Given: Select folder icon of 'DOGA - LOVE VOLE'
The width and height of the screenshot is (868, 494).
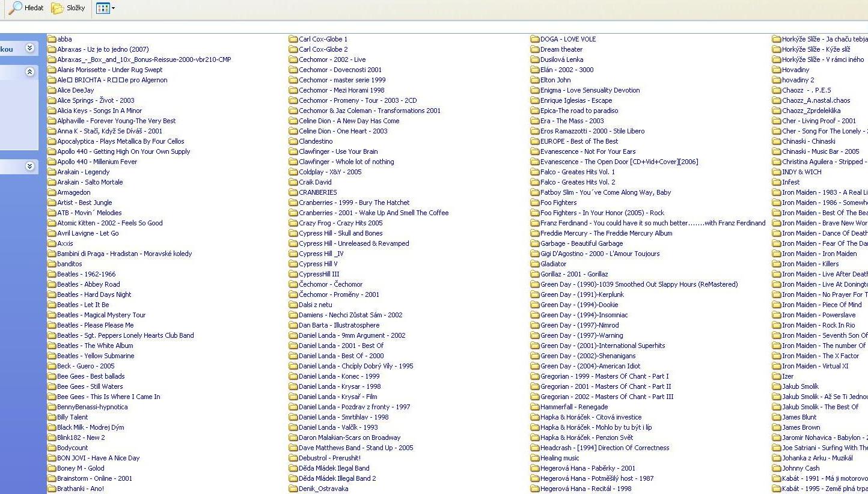Looking at the screenshot, I should click(535, 39).
